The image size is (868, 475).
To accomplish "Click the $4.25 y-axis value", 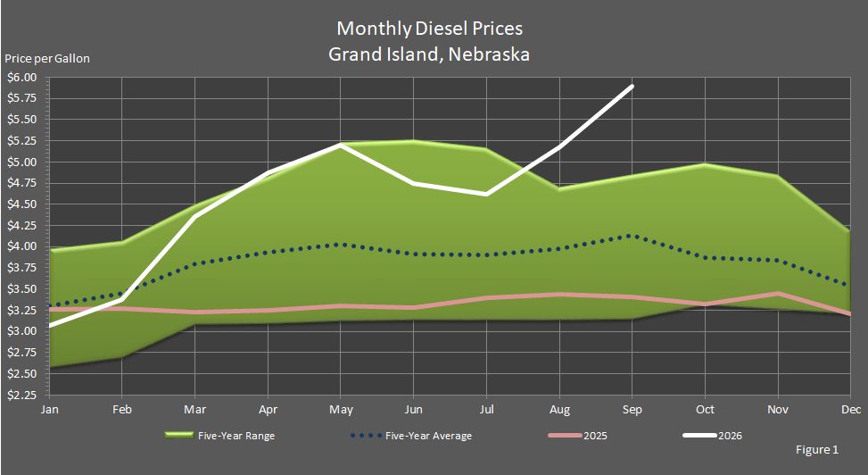I will (x=21, y=226).
